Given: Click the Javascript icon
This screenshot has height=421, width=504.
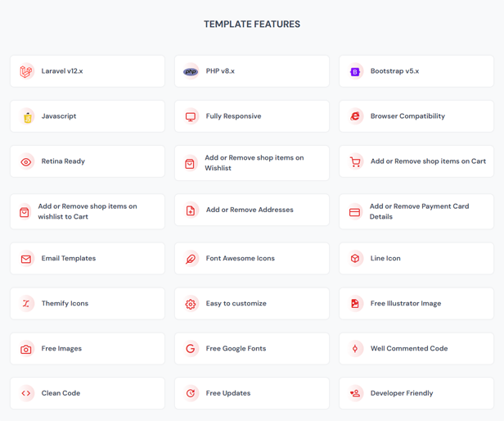Looking at the screenshot, I should (26, 116).
